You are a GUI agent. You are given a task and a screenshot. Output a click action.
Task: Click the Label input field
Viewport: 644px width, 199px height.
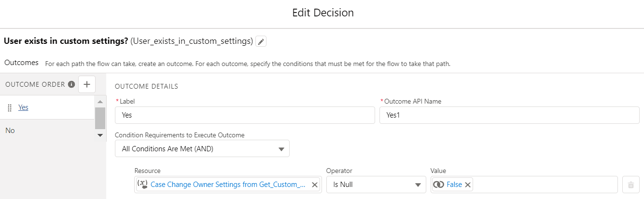click(x=245, y=115)
